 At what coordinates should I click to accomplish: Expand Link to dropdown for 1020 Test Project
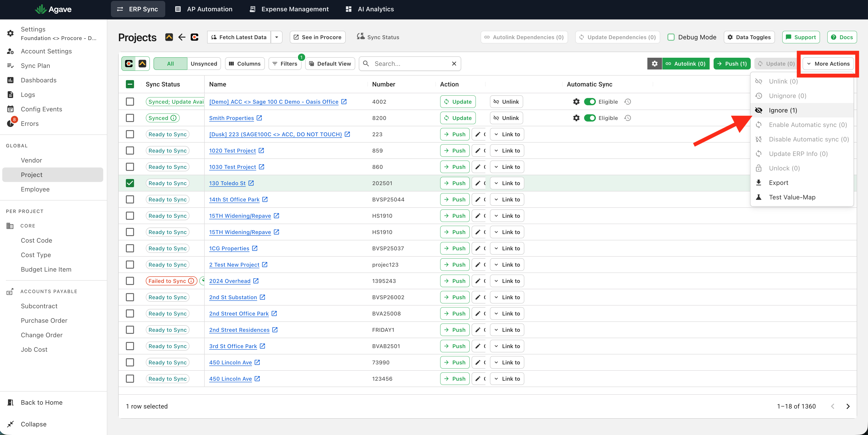pyautogui.click(x=507, y=151)
